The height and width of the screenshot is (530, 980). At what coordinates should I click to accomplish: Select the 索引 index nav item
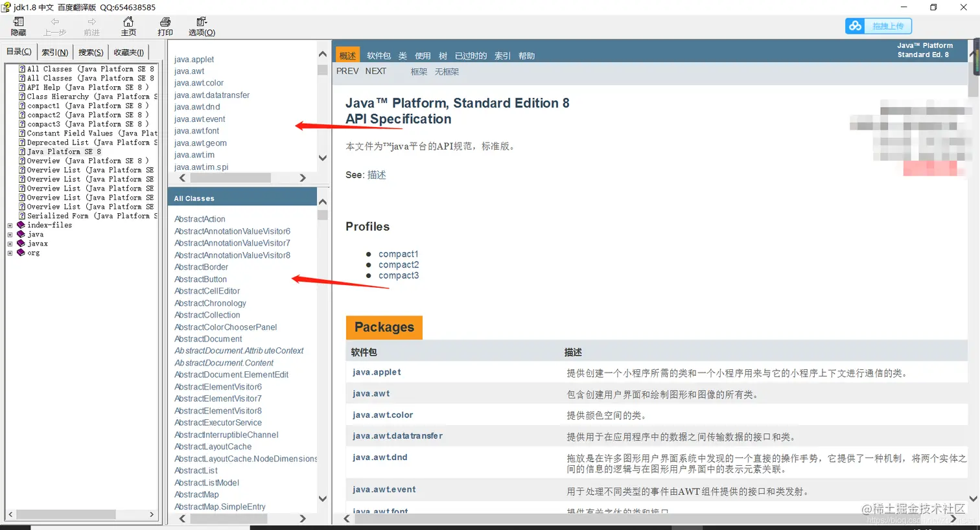click(x=502, y=56)
